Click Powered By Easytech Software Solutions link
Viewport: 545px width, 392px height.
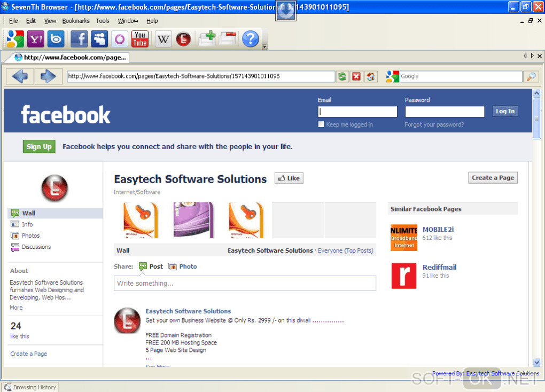pos(486,373)
